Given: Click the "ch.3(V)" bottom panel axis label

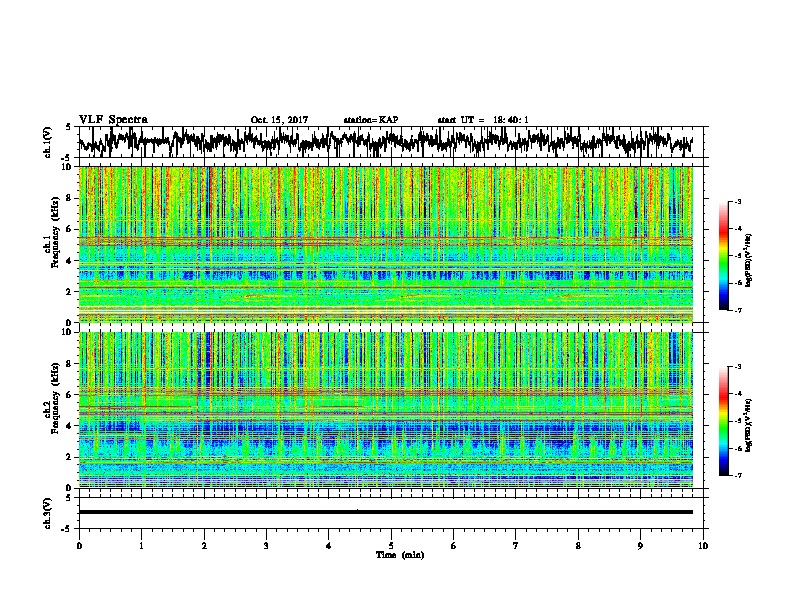Looking at the screenshot, I should click(47, 514).
